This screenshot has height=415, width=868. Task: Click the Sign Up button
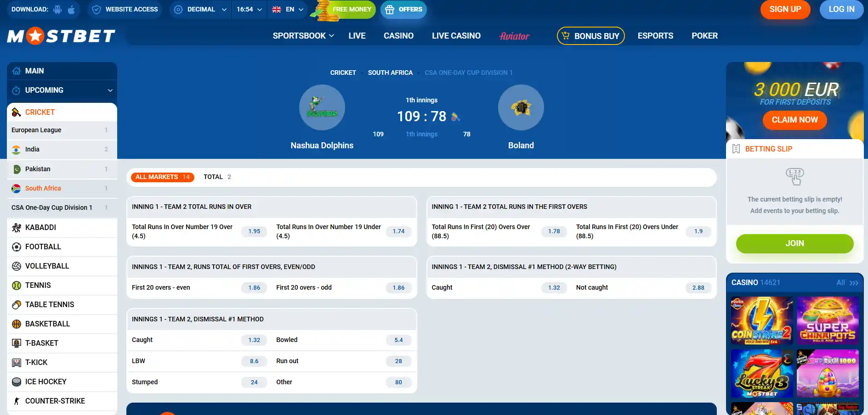(x=785, y=10)
